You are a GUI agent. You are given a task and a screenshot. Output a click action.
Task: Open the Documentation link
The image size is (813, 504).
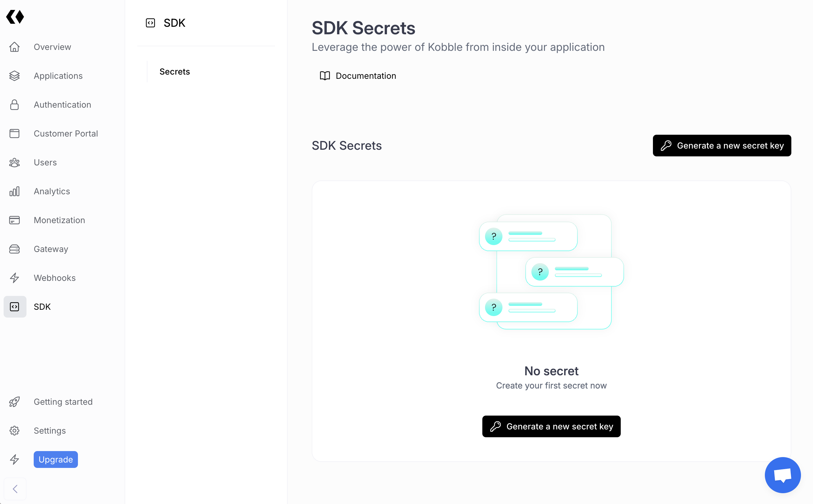point(358,76)
